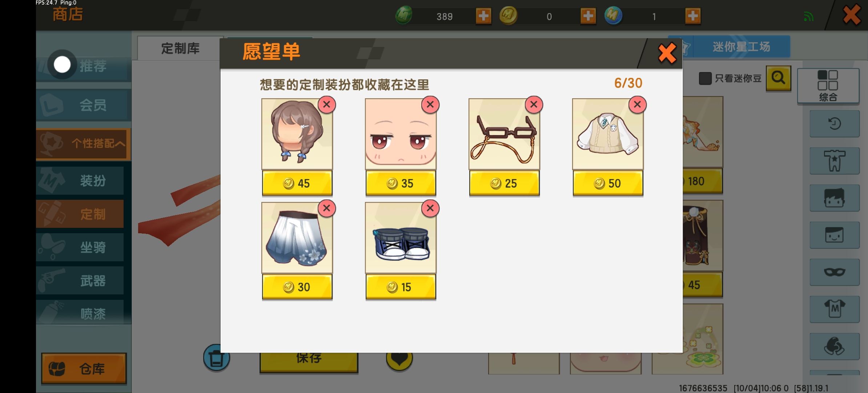Click the black heart wishlist icon
The width and height of the screenshot is (868, 393).
pyautogui.click(x=399, y=358)
